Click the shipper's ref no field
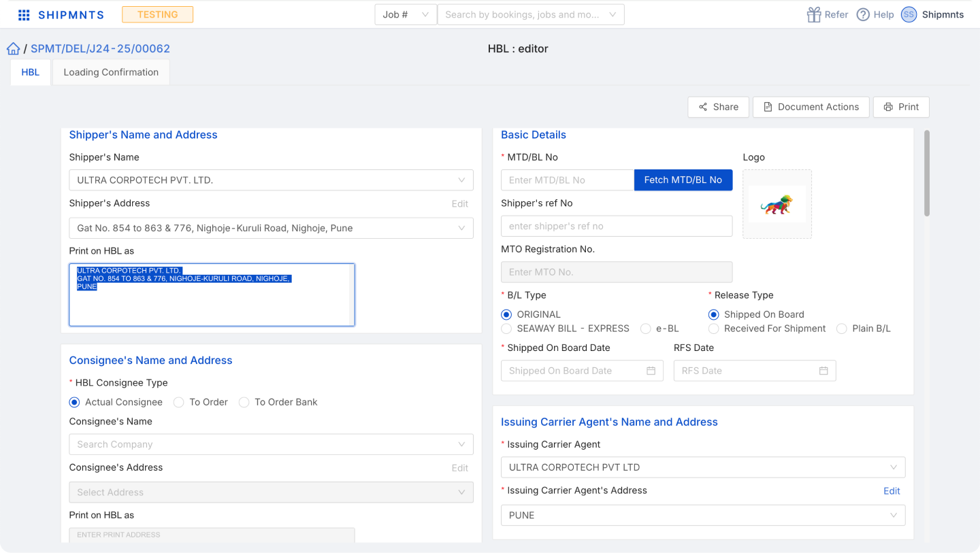 pos(617,226)
